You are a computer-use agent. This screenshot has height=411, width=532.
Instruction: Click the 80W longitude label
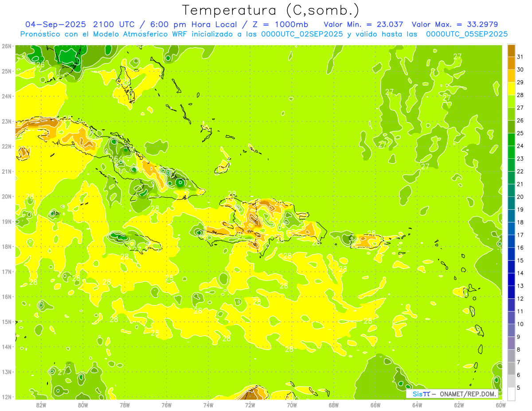pyautogui.click(x=83, y=404)
